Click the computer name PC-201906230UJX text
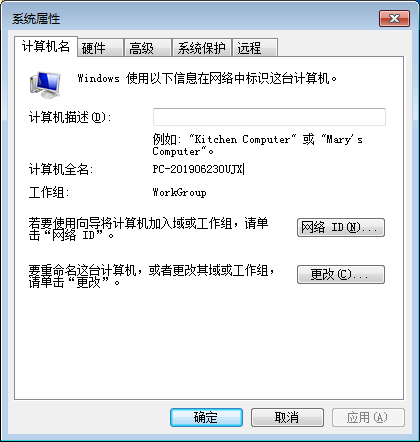The height and width of the screenshot is (442, 420). click(x=198, y=169)
